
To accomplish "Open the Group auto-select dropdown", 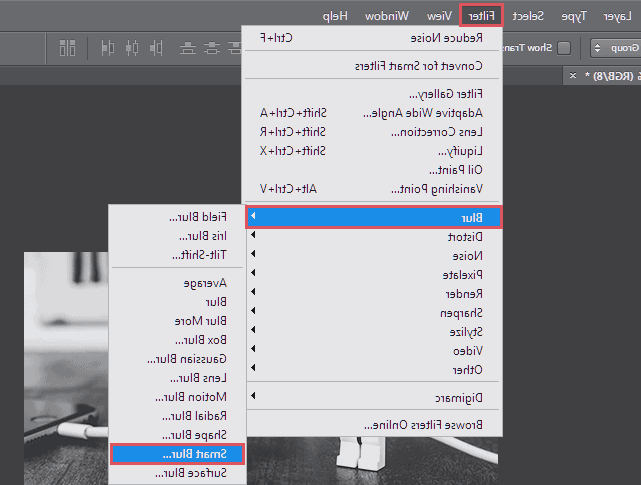I will click(x=615, y=48).
